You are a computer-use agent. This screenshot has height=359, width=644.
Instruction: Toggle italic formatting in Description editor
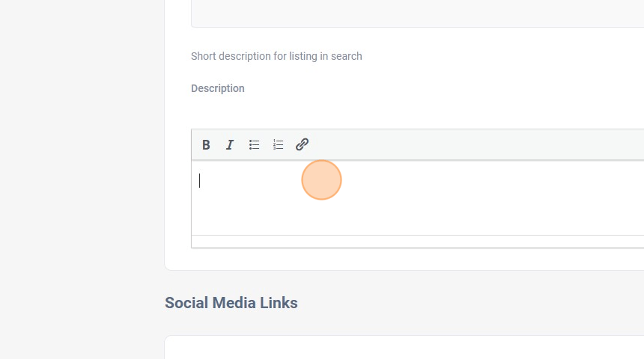(x=230, y=145)
